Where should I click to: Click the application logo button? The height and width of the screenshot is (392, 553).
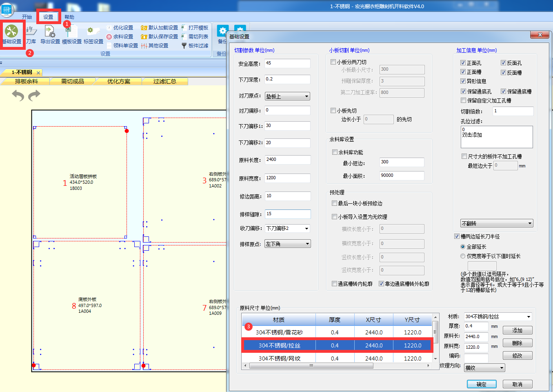(x=7, y=9)
